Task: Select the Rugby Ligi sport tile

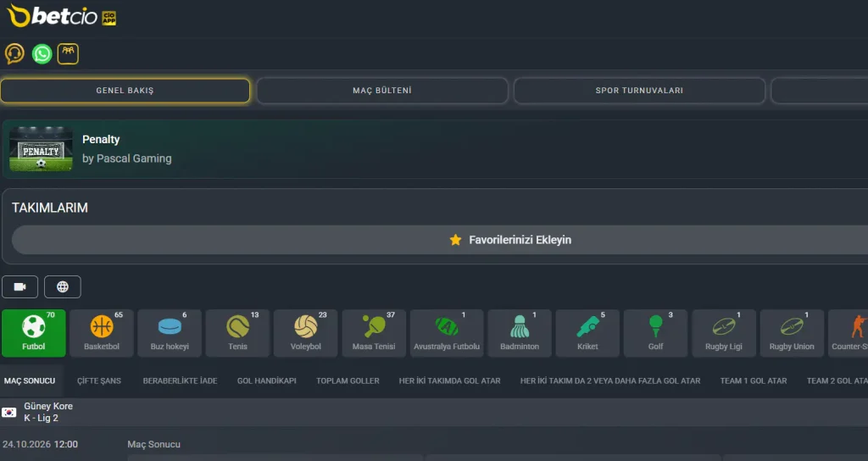Action: tap(724, 332)
